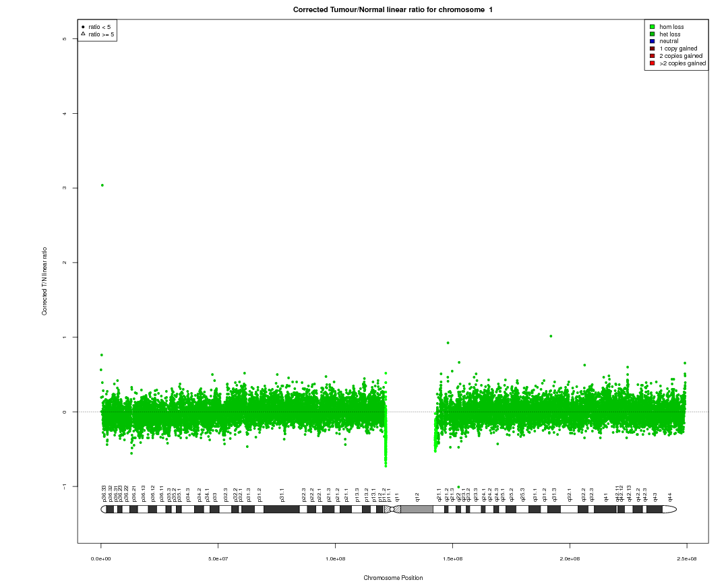Viewport: 728px width, 582px height.
Task: Click the p21.1 cytoband label
Action: tap(346, 494)
